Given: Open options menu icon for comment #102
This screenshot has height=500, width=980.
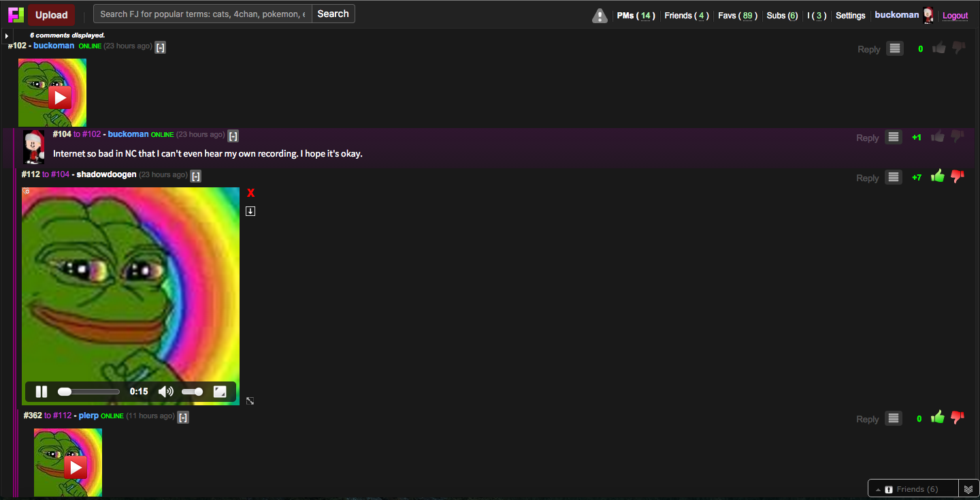Looking at the screenshot, I should pos(895,49).
